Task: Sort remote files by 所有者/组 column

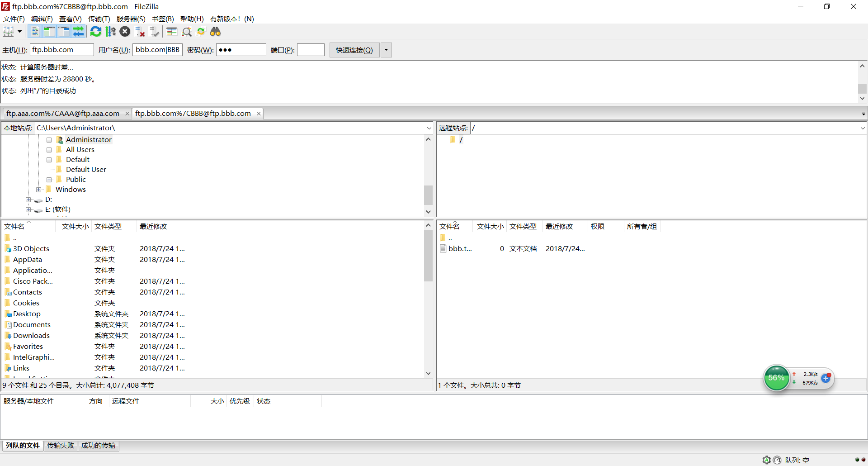Action: coord(642,226)
